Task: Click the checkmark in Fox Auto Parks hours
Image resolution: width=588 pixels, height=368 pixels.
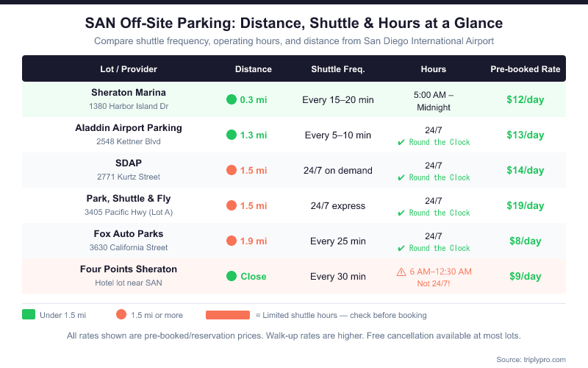Action: click(401, 248)
